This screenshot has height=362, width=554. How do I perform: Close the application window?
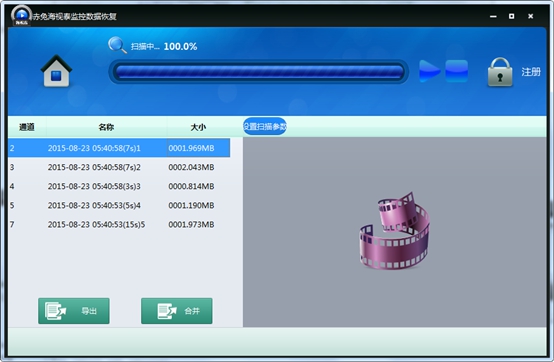click(x=530, y=16)
